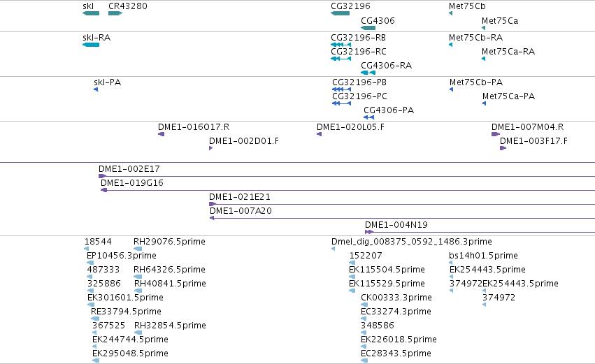Click the Met75Cb gene marker
This screenshot has width=595, height=364.
450,13
